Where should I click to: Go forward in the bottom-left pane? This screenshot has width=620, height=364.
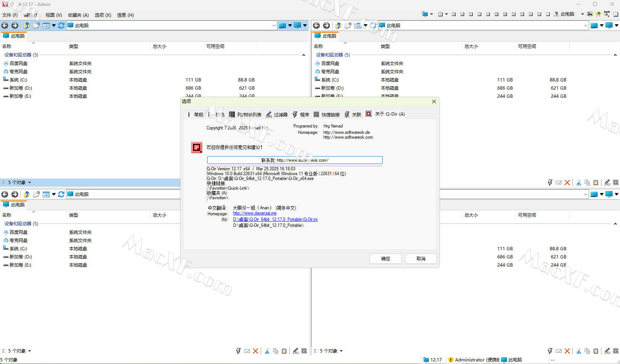coord(15,194)
